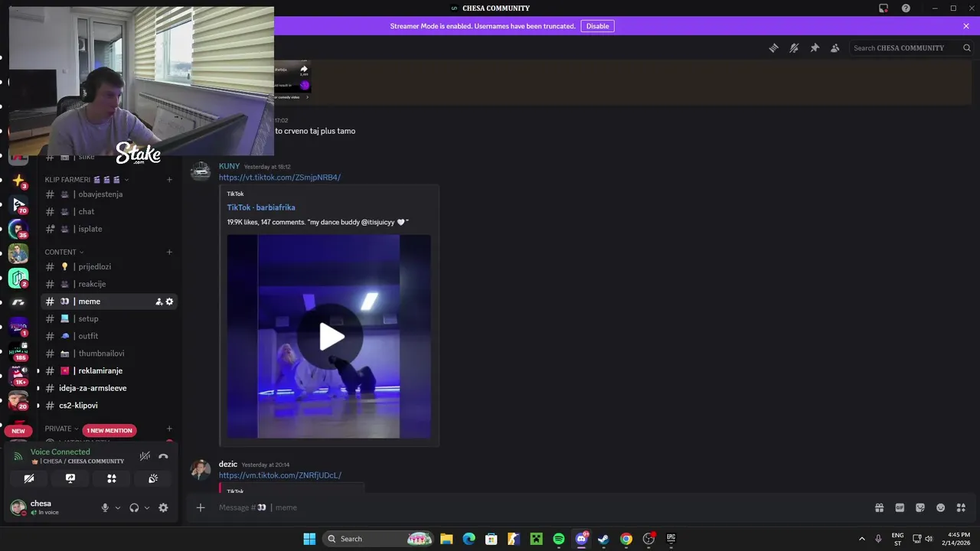Invite people to the meme channel
The height and width of the screenshot is (551, 980).
(x=158, y=302)
